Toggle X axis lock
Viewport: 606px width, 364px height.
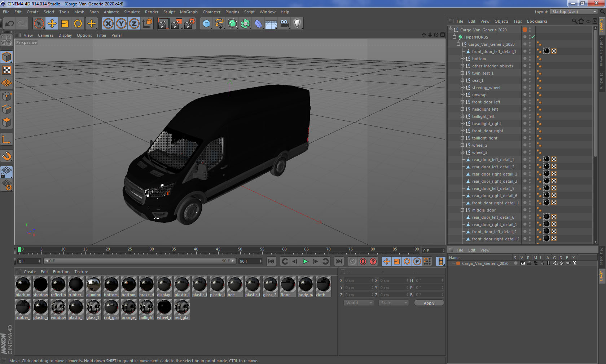point(108,24)
